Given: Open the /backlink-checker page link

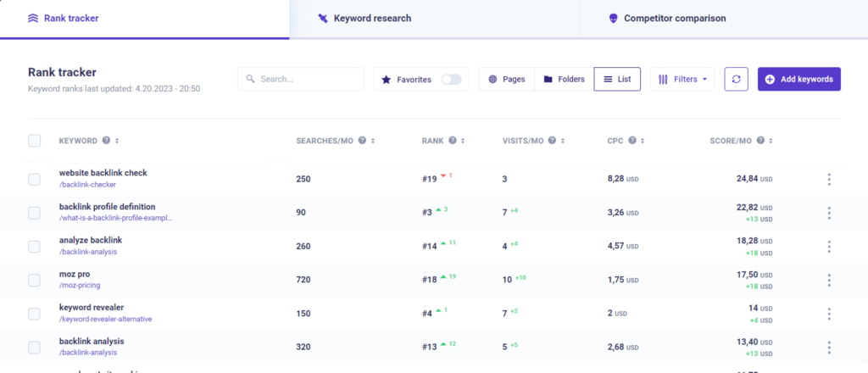Looking at the screenshot, I should 88,184.
